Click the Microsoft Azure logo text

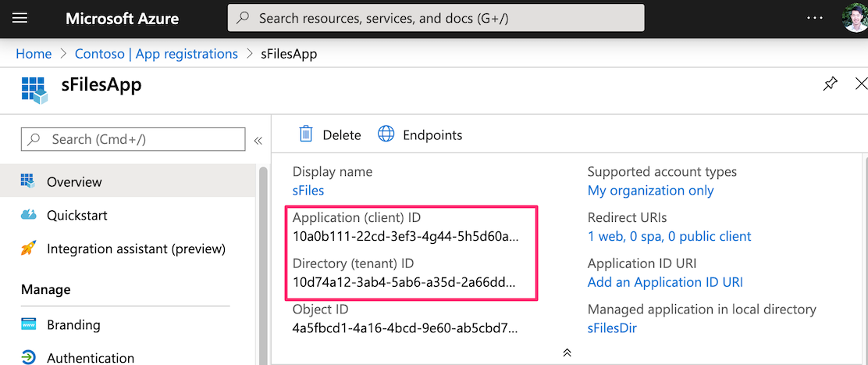point(122,18)
